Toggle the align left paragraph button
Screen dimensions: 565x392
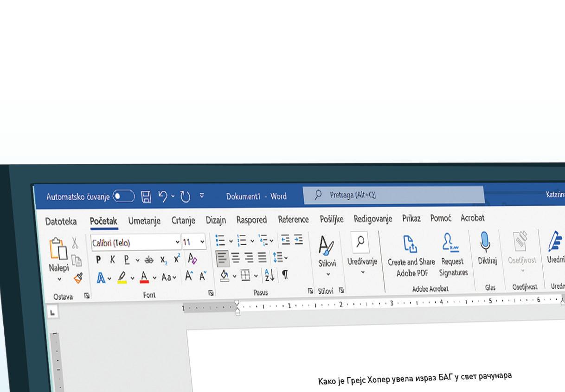pyautogui.click(x=223, y=258)
